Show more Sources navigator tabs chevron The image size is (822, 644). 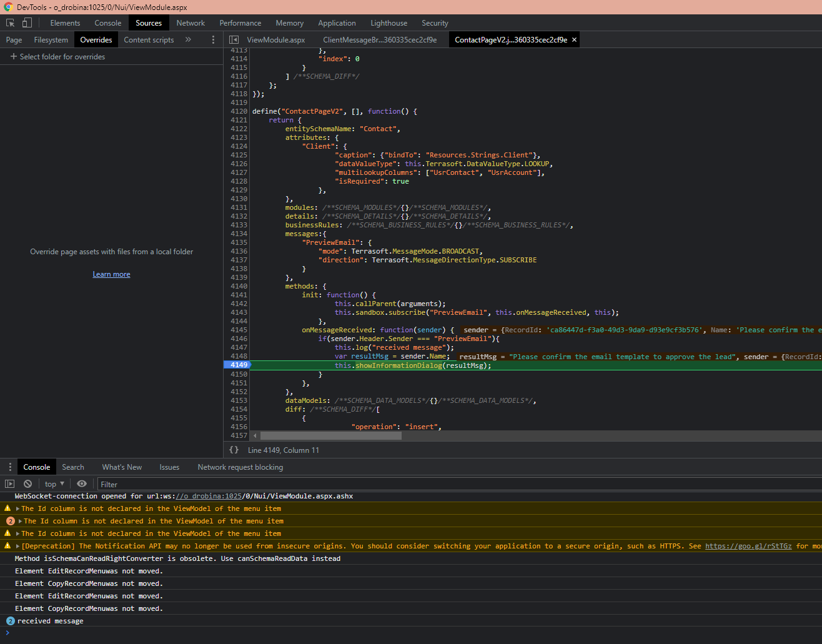pyautogui.click(x=188, y=40)
